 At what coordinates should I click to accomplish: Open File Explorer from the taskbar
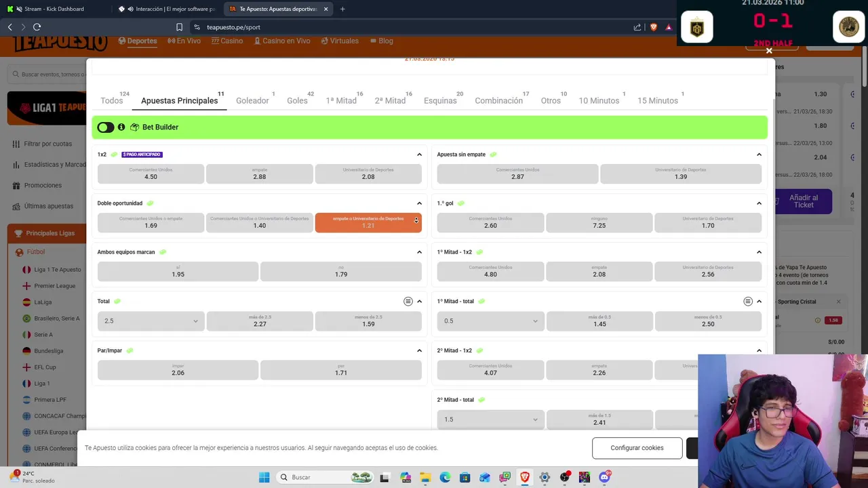[425, 477]
